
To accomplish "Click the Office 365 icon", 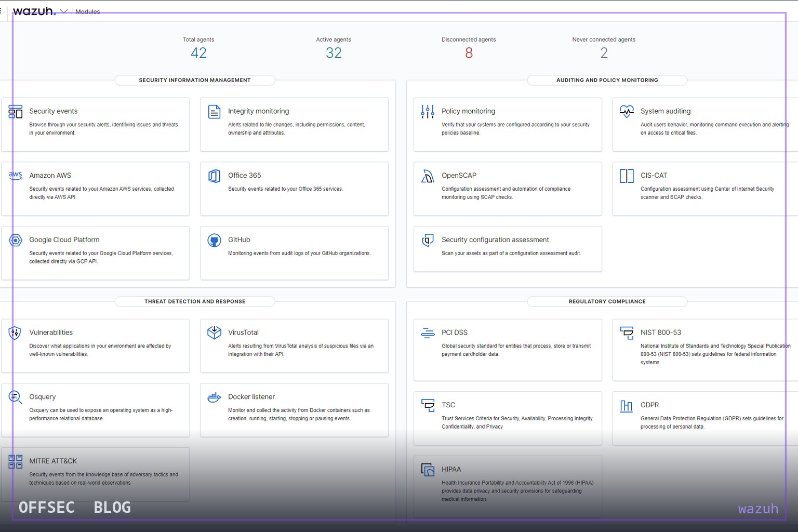I will pos(214,176).
